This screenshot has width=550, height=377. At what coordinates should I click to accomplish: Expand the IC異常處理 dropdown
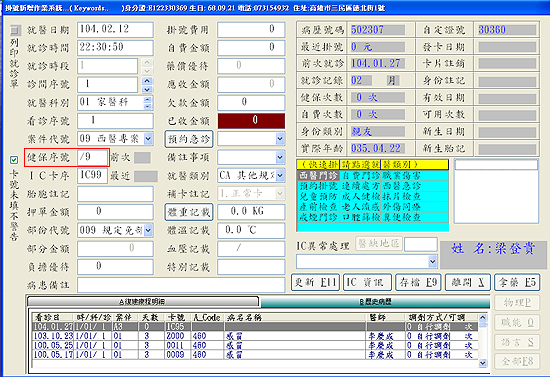coord(432,261)
